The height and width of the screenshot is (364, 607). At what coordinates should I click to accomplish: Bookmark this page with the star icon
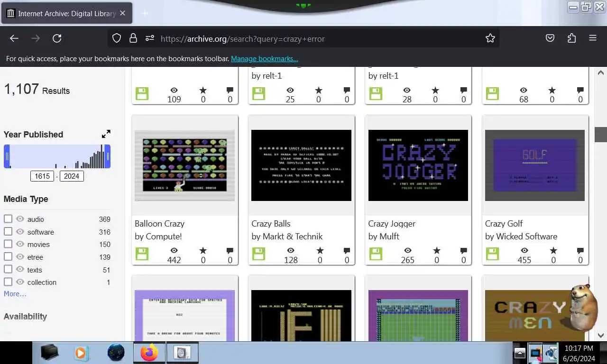(490, 38)
